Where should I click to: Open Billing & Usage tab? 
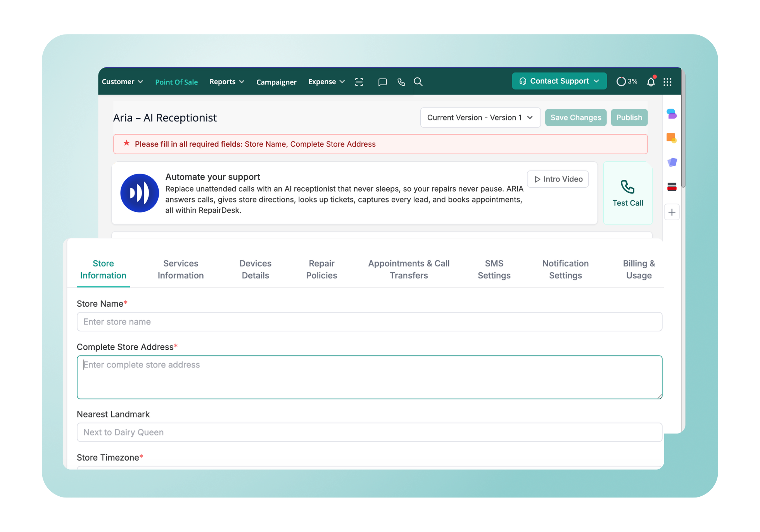pyautogui.click(x=639, y=269)
